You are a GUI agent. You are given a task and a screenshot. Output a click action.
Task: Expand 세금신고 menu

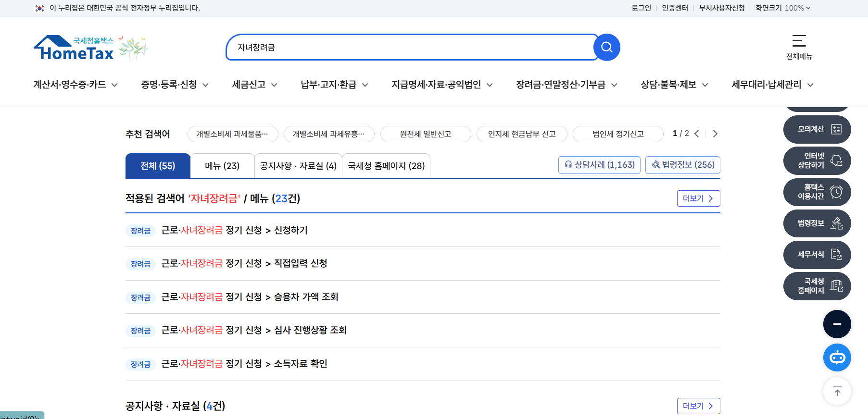254,85
